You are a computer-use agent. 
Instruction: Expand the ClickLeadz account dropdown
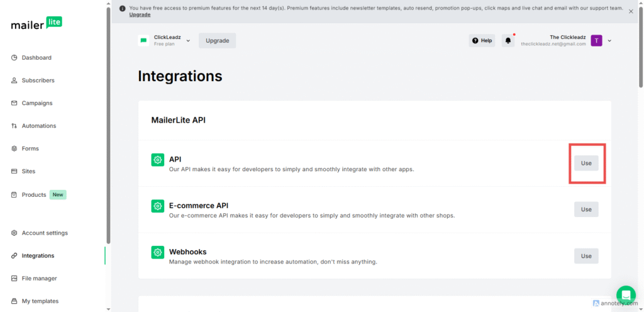click(x=188, y=41)
